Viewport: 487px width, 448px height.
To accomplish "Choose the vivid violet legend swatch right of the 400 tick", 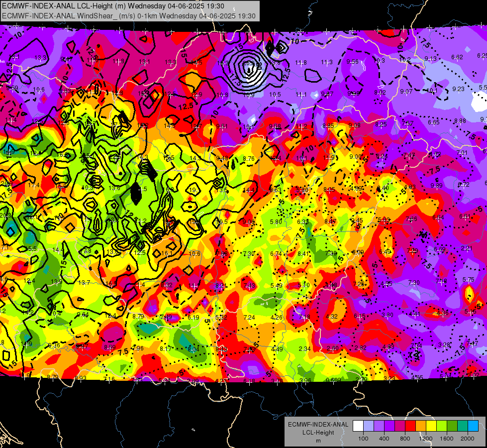I will (x=390, y=426).
